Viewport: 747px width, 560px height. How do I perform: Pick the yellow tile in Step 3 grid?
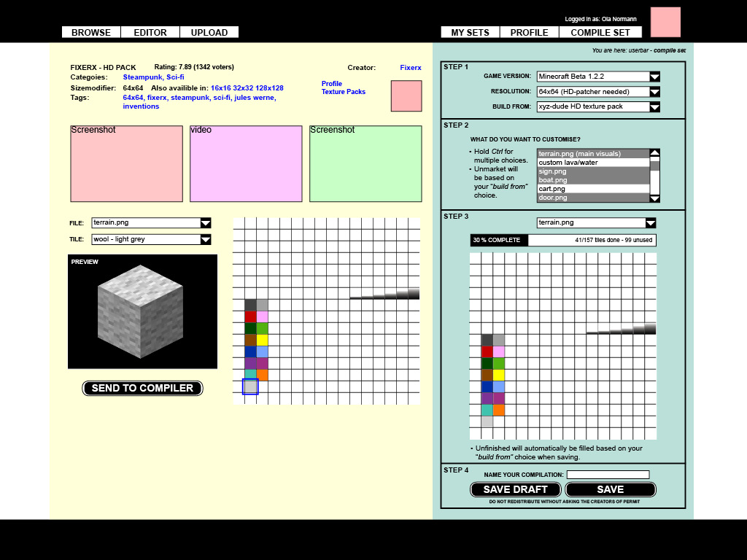pyautogui.click(x=499, y=375)
